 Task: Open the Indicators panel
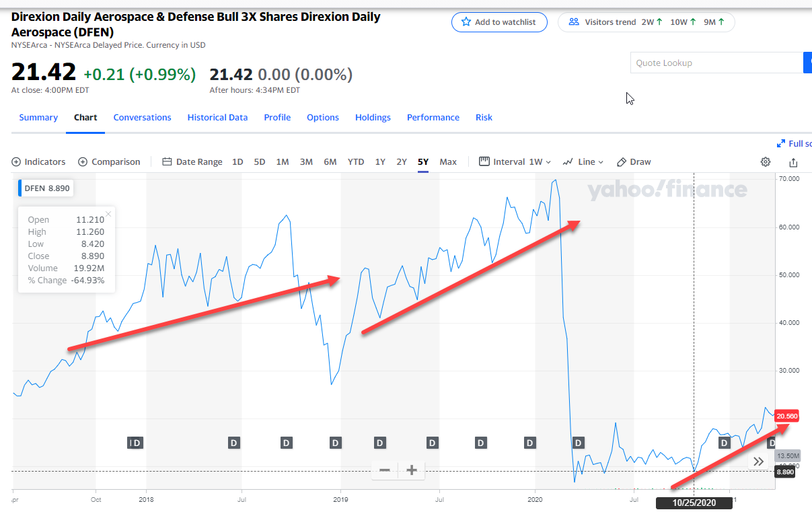[39, 161]
